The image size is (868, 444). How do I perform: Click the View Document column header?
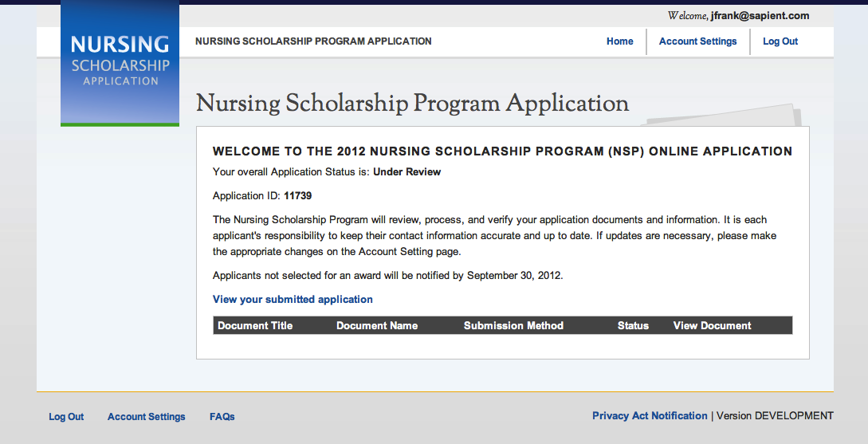click(x=712, y=326)
